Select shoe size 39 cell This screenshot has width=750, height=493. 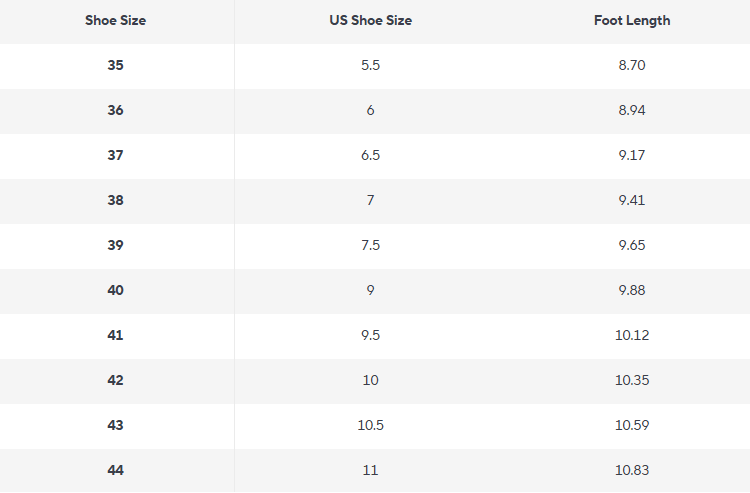coord(115,245)
